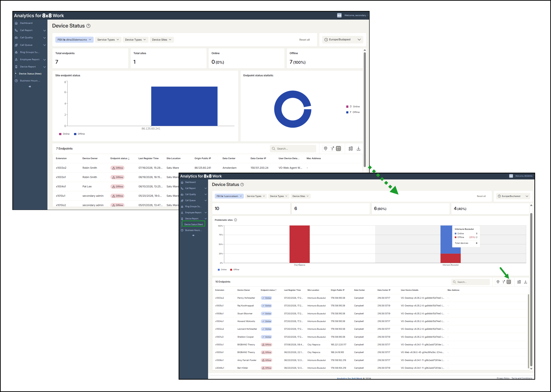
Task: Toggle table view icon in 7 Endpoints toolbar
Action: tap(338, 148)
